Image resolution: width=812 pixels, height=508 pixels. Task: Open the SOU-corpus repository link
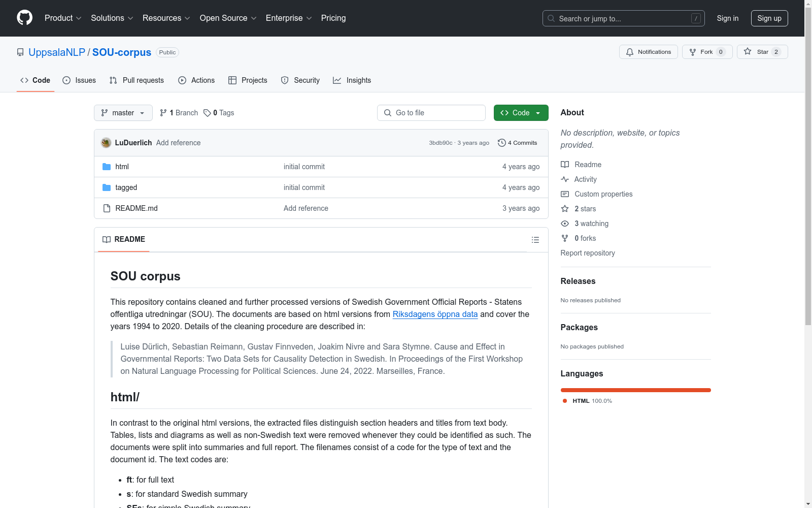pos(122,52)
